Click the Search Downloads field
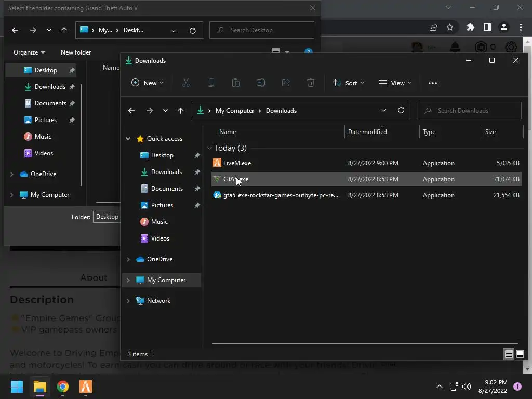This screenshot has height=399, width=532. tap(469, 111)
